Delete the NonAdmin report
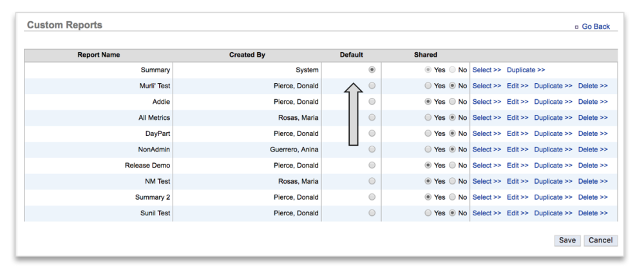644x272 pixels. 592,150
